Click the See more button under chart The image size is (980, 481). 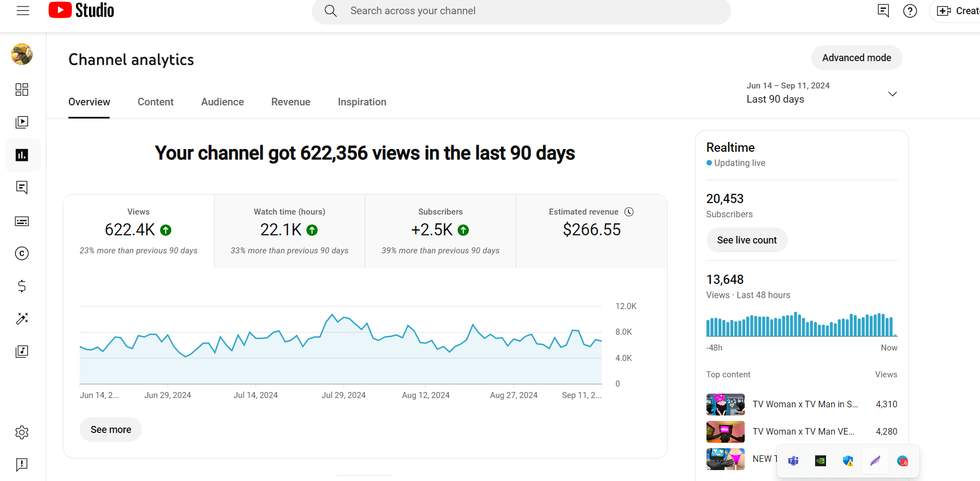point(111,430)
